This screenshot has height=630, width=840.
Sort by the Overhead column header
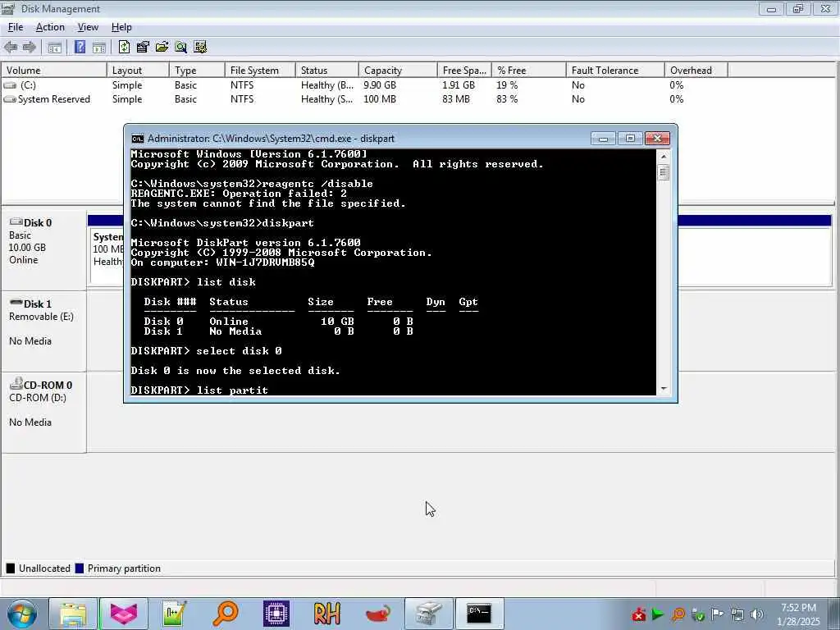pyautogui.click(x=696, y=71)
